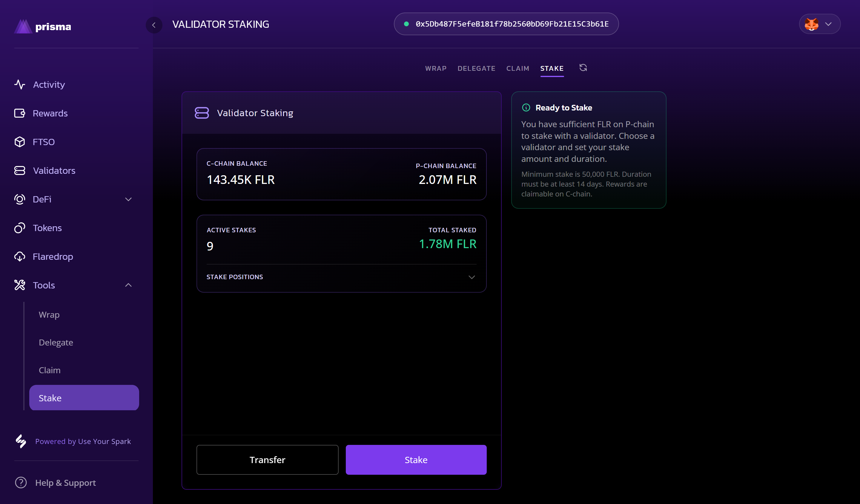860x504 pixels.
Task: Click the FTSO cube icon
Action: pos(20,142)
